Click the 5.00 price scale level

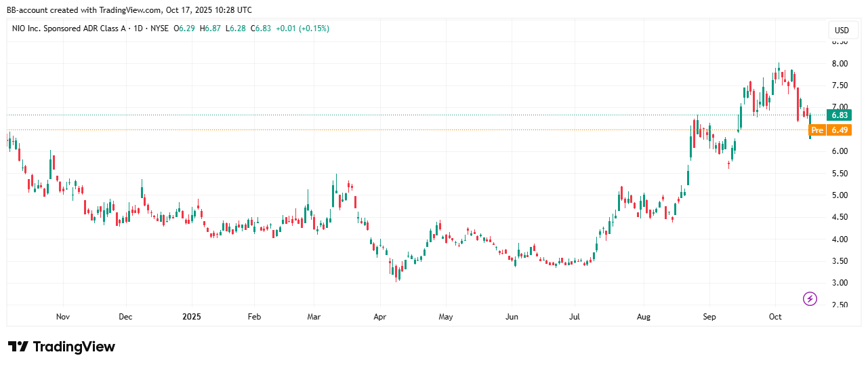click(840, 195)
